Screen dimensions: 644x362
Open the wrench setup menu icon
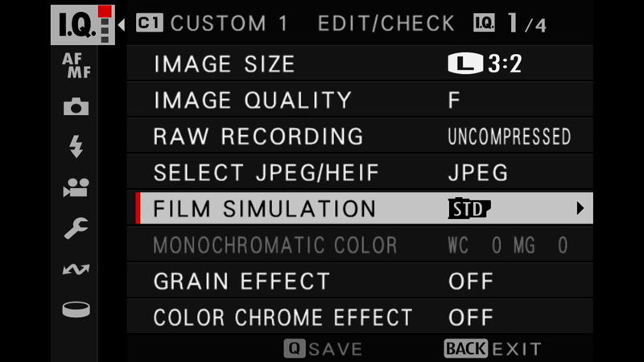76,228
